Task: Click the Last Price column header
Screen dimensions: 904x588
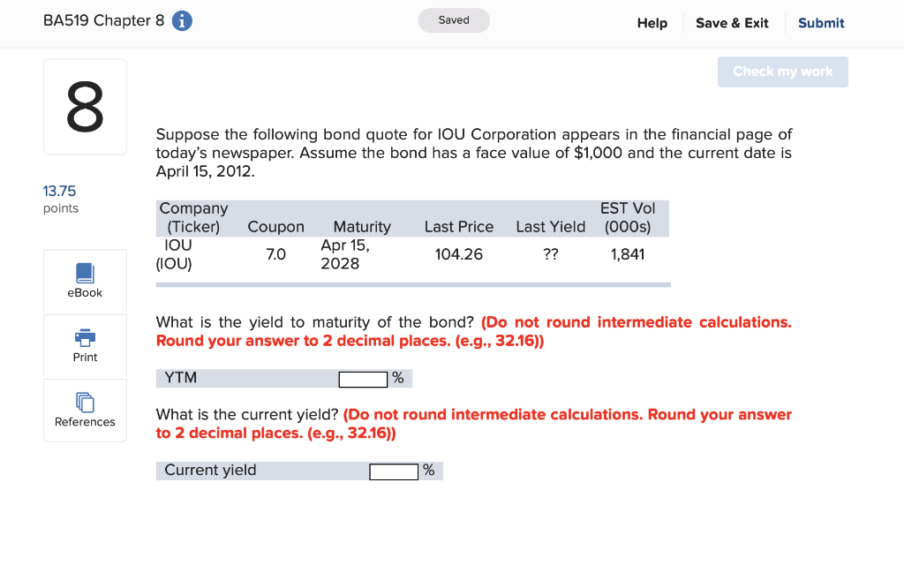Action: coord(459,227)
